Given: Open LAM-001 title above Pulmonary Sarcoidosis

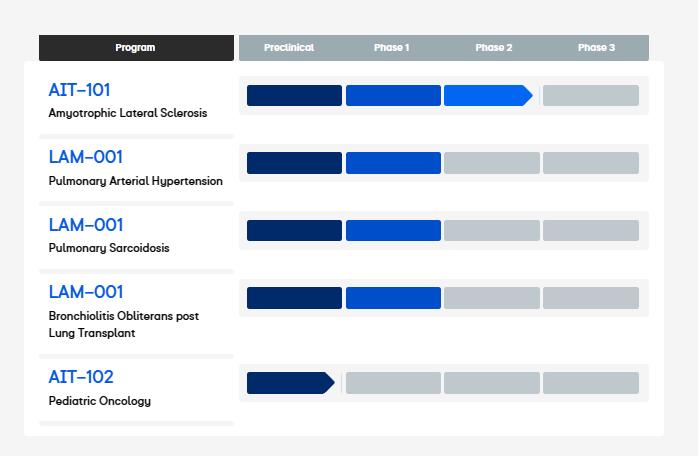Looking at the screenshot, I should 85,225.
